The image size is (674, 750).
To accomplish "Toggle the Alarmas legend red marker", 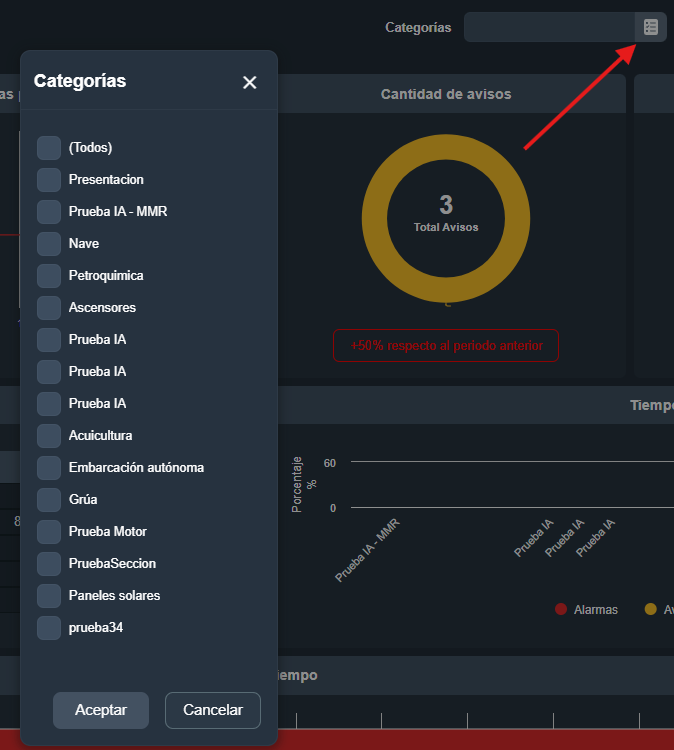I will point(561,609).
